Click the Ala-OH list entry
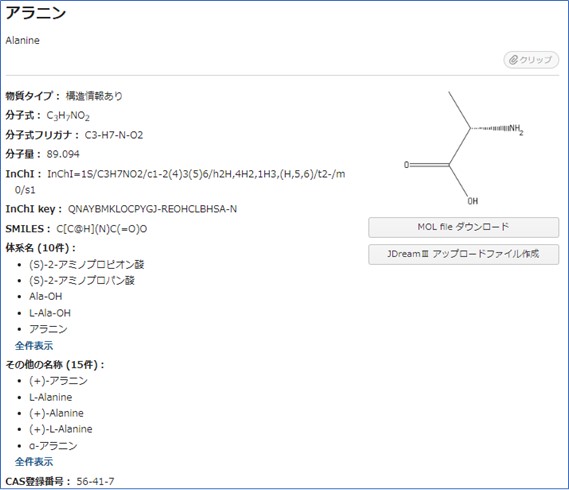Viewport: 569px width, 490px height. (45, 297)
